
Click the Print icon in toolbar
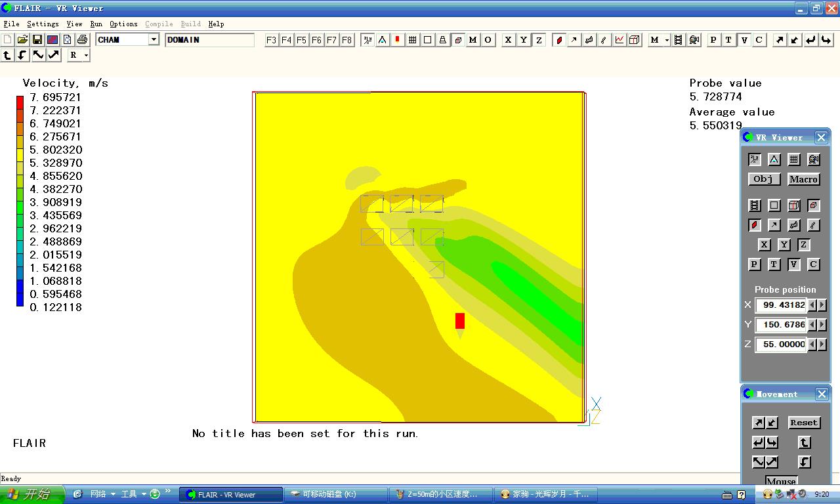[82, 40]
